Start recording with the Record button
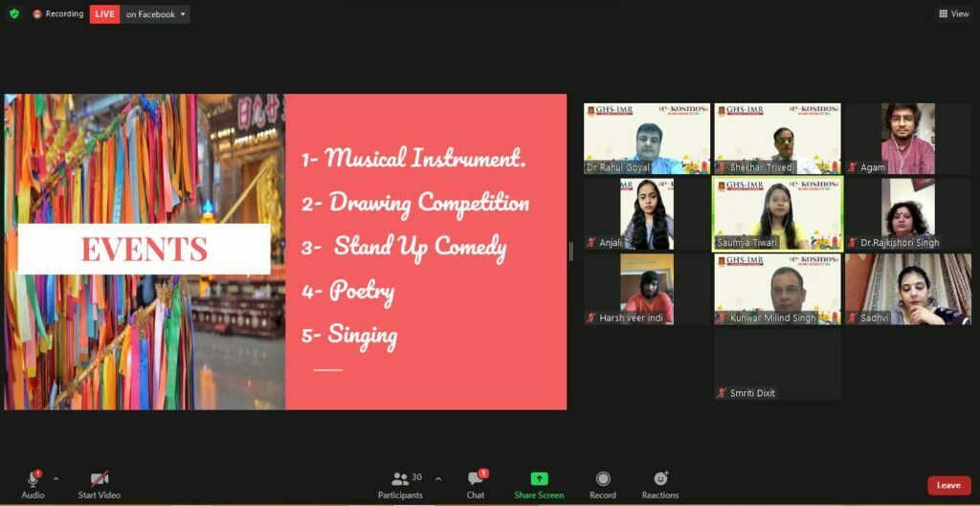This screenshot has height=506, width=980. point(603,483)
